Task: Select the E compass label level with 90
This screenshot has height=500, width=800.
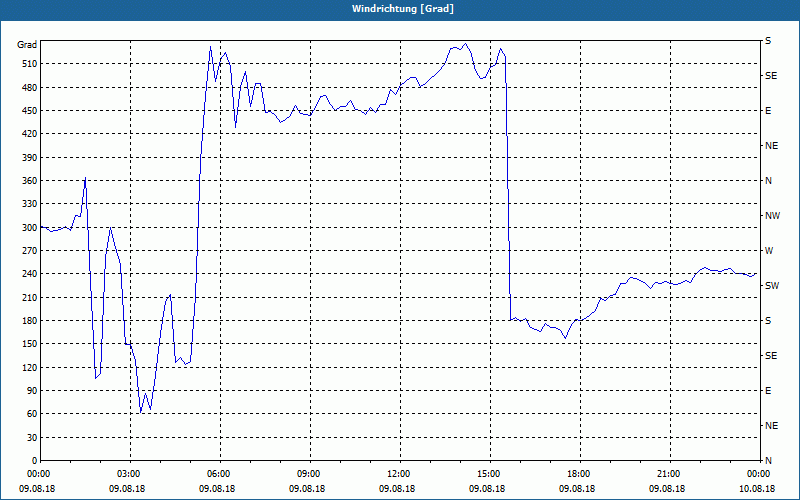Action: [x=768, y=391]
